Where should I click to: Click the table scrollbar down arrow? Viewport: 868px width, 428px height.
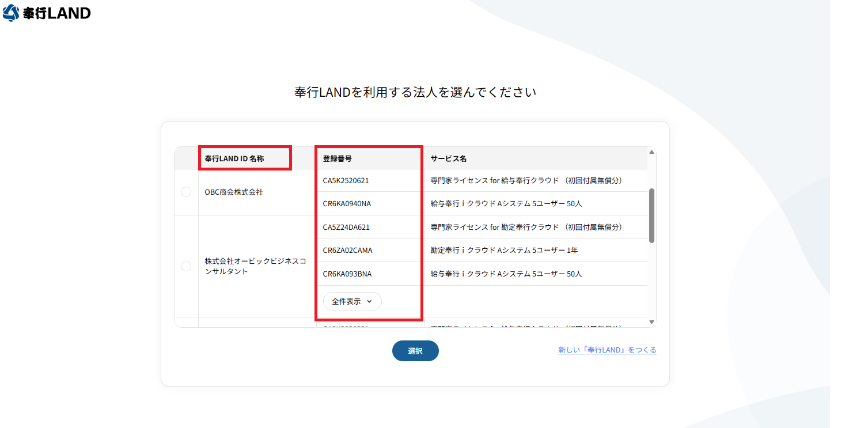[652, 322]
